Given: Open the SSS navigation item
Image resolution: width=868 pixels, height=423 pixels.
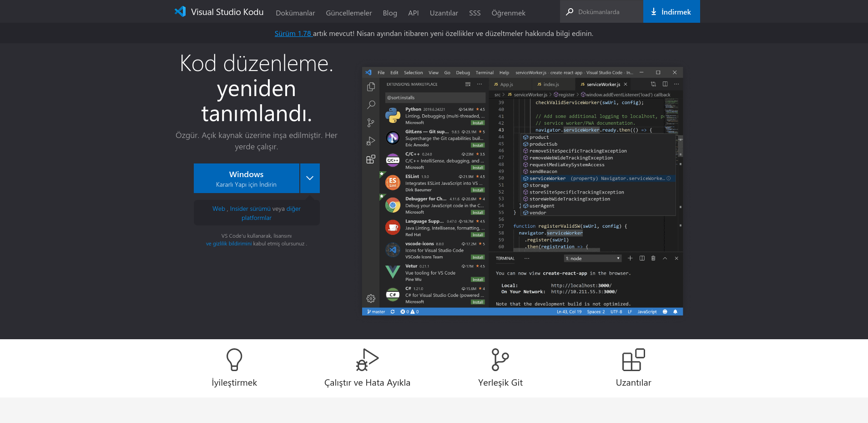Looking at the screenshot, I should (x=474, y=13).
